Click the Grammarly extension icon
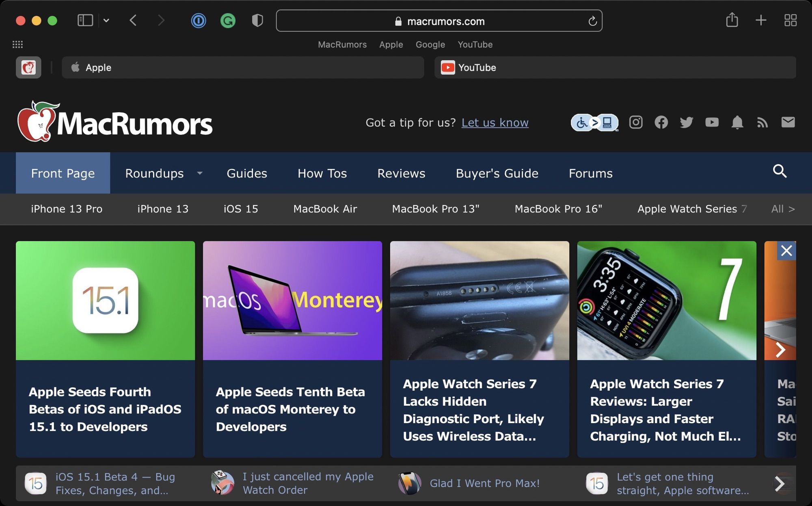Viewport: 812px width, 506px height. point(227,21)
